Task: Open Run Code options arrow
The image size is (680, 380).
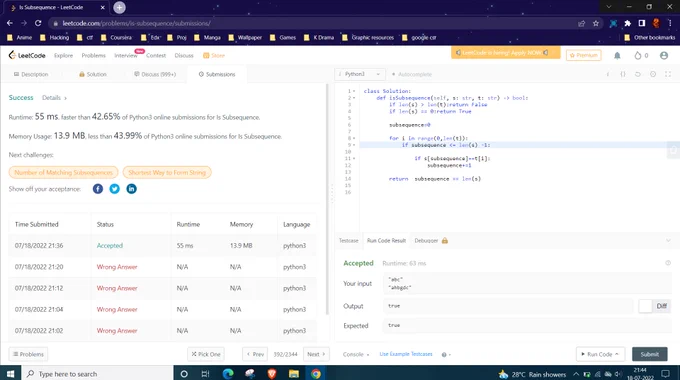Action: pos(616,354)
